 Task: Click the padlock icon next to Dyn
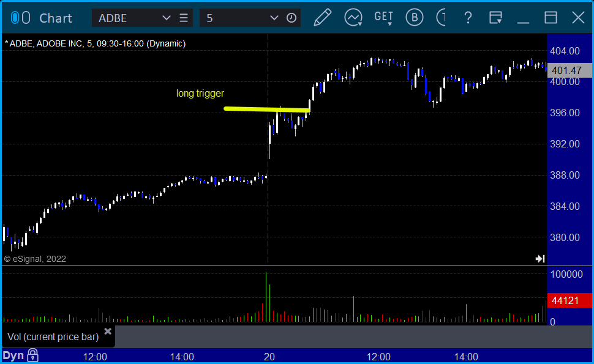[x=32, y=355]
